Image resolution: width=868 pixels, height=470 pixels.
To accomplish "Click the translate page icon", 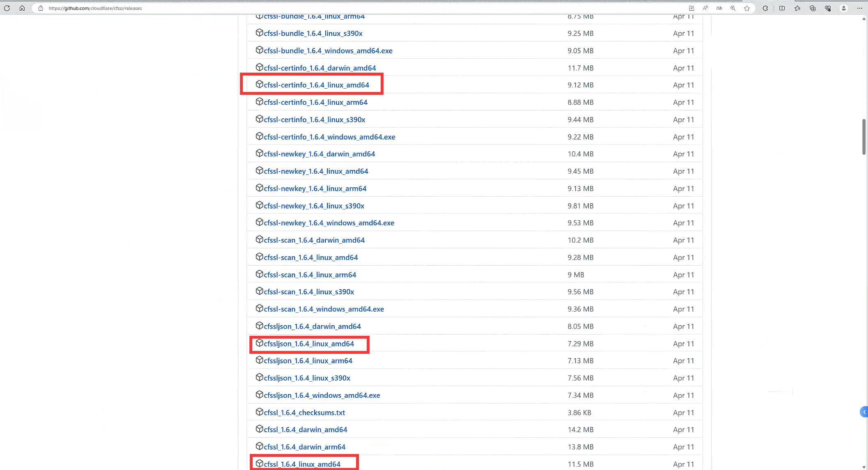I will click(x=719, y=8).
